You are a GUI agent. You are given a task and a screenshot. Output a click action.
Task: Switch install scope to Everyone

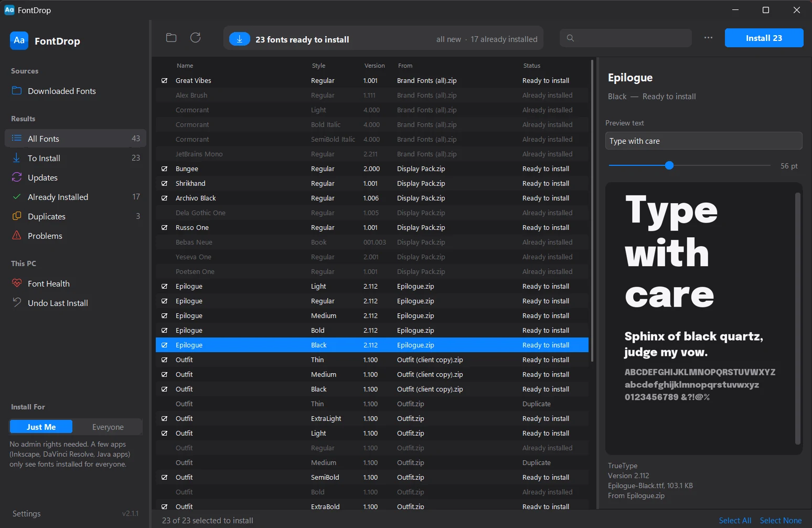pyautogui.click(x=108, y=427)
